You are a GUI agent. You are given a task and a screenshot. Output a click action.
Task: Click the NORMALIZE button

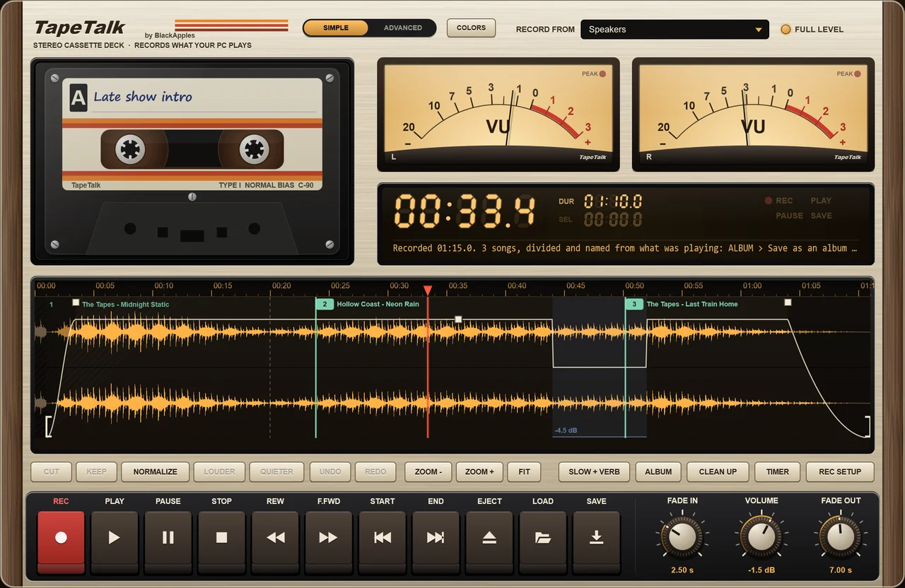tap(156, 471)
